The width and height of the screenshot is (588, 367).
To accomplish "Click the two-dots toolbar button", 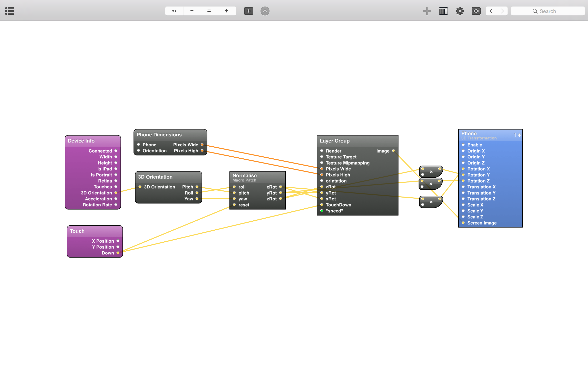I will 174,11.
